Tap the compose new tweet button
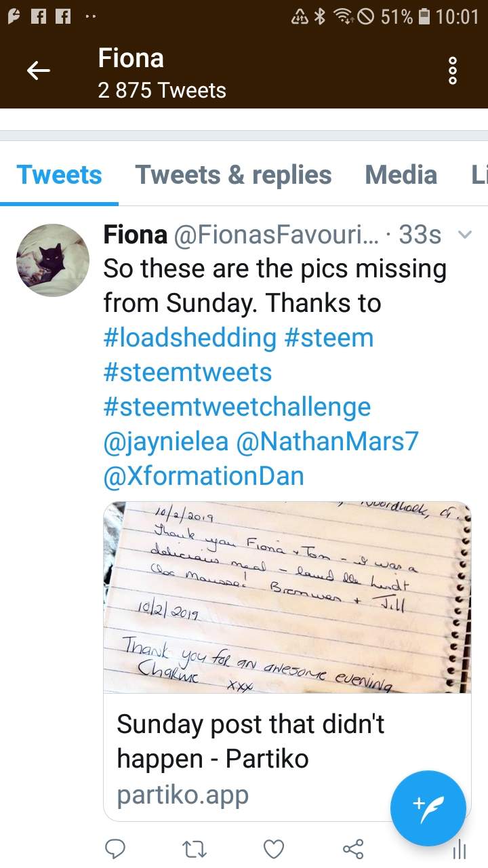Viewport: 488px width, 868px height. tap(428, 808)
